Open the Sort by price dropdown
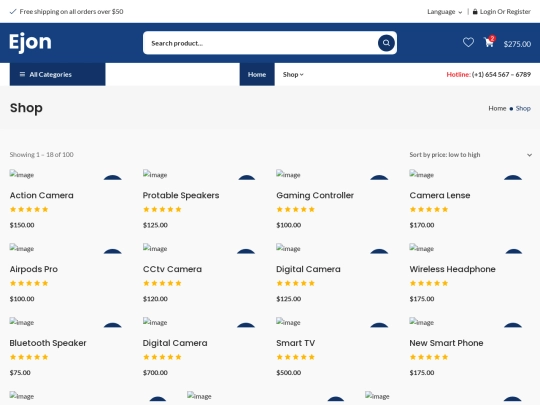Image resolution: width=540 pixels, height=405 pixels. pyautogui.click(x=470, y=155)
